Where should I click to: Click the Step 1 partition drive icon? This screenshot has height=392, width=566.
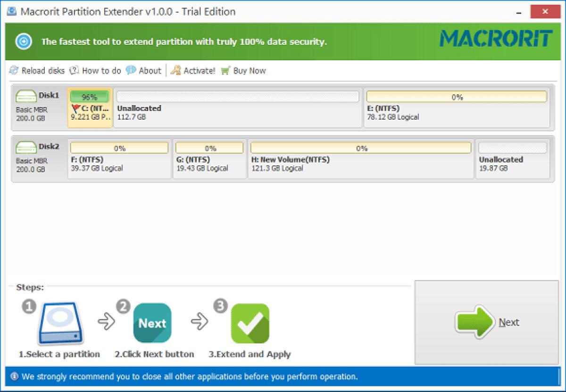61,323
